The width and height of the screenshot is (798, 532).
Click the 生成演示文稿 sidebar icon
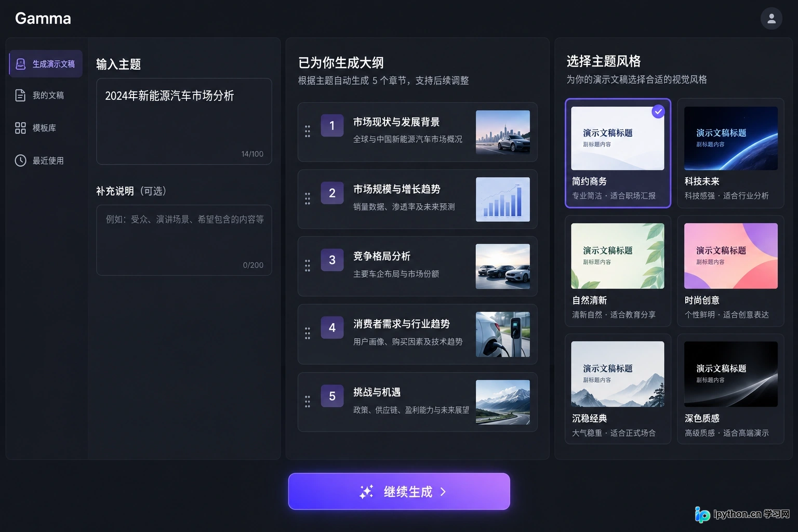click(x=21, y=64)
